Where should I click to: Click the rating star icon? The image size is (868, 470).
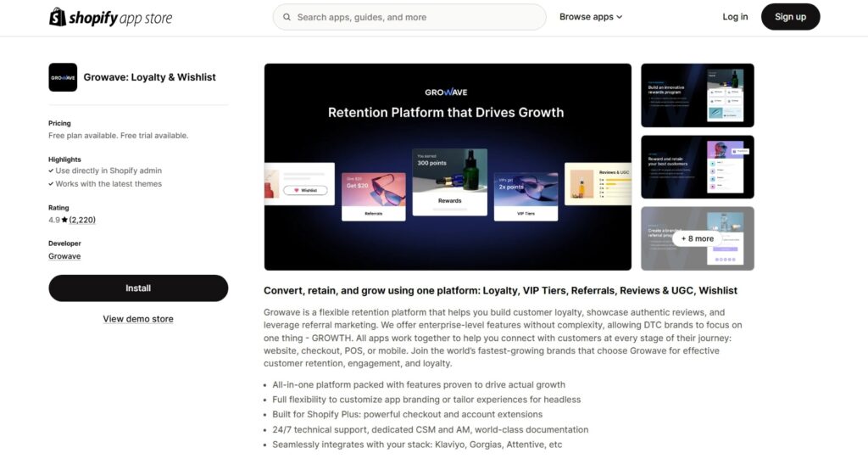64,220
